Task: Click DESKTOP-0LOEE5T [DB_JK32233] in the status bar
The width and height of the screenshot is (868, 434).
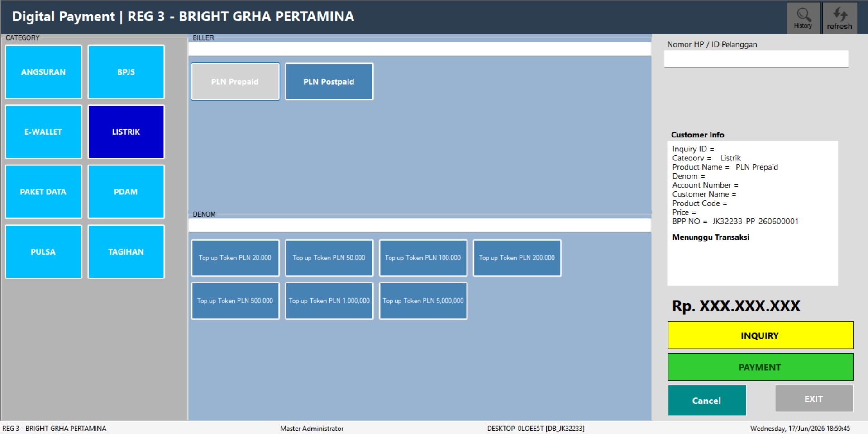Action: [536, 429]
